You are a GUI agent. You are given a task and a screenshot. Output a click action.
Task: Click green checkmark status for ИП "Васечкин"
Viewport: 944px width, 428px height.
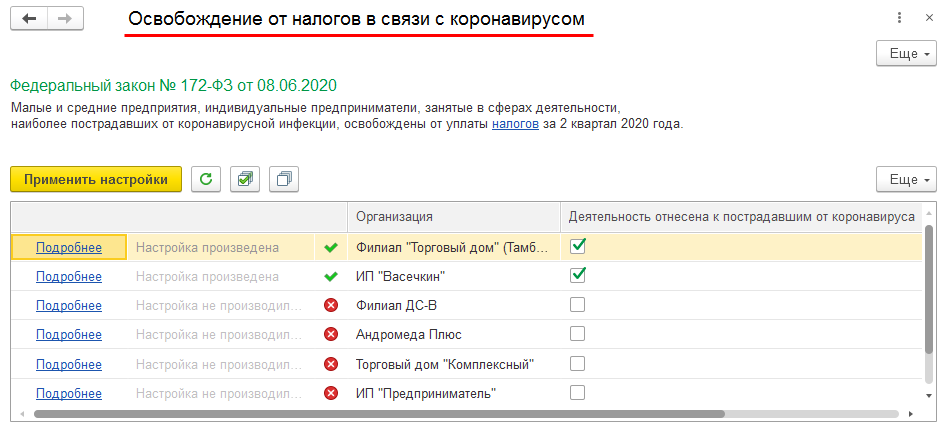331,276
